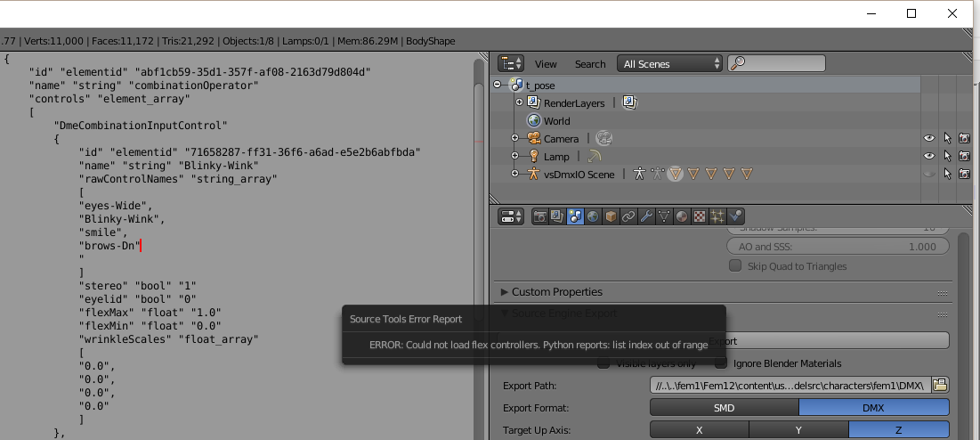Enable Skip Quad to Triangles checkbox

click(x=735, y=265)
